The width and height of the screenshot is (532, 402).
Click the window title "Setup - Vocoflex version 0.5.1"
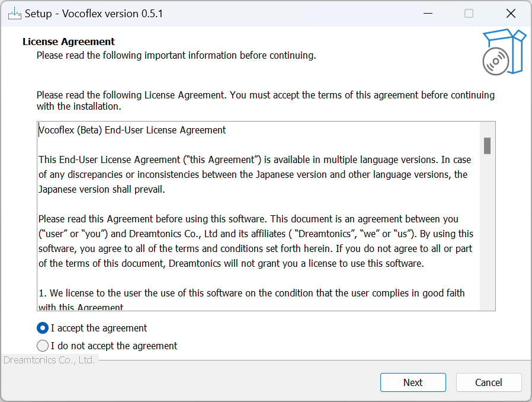click(94, 14)
